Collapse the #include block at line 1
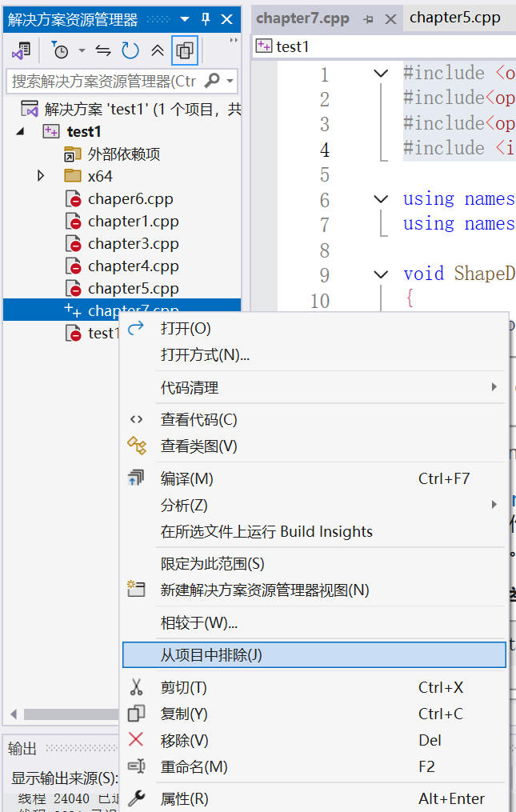 click(x=381, y=74)
